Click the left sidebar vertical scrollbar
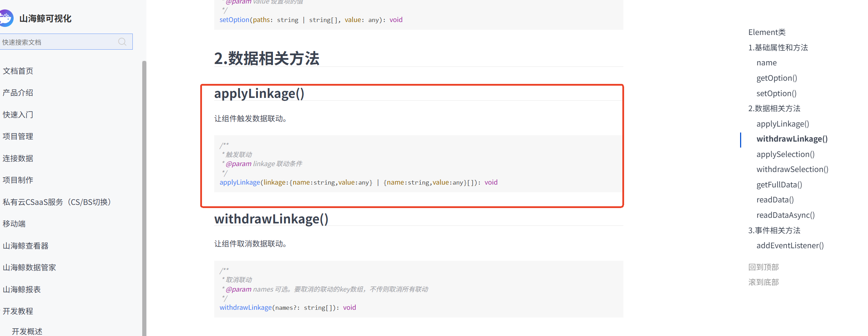This screenshot has width=868, height=336. (x=144, y=196)
